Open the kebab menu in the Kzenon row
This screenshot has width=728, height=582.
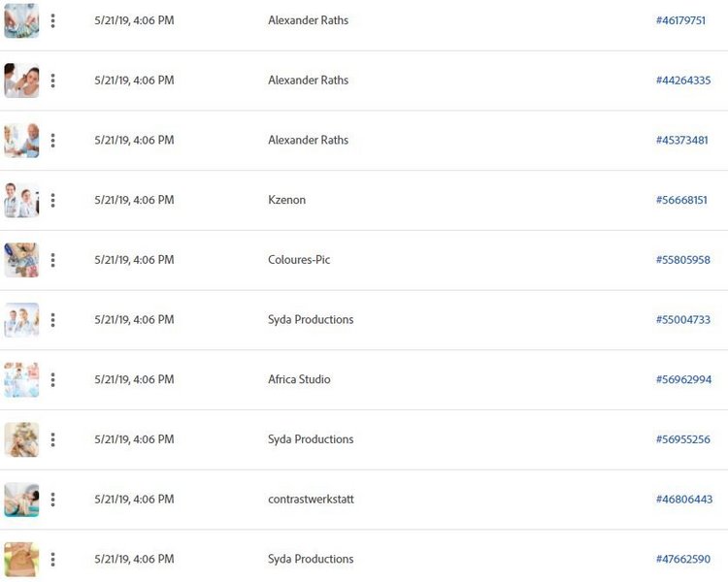tap(53, 201)
